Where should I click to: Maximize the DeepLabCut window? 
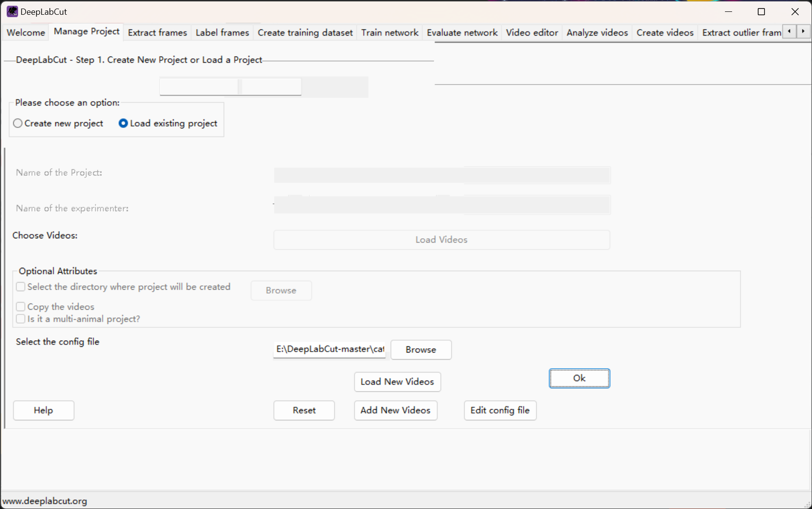click(761, 11)
